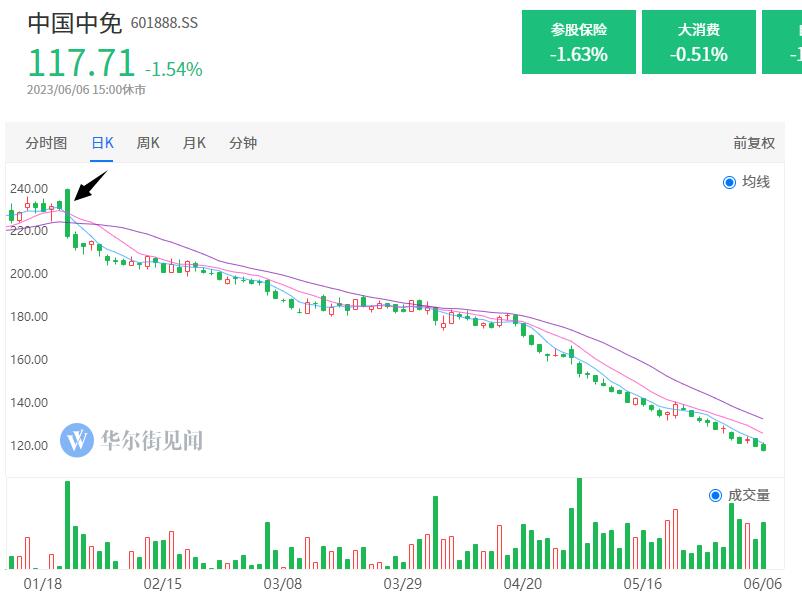This screenshot has height=600, width=802.
Task: Click the 04/20 date axis label
Action: (523, 584)
